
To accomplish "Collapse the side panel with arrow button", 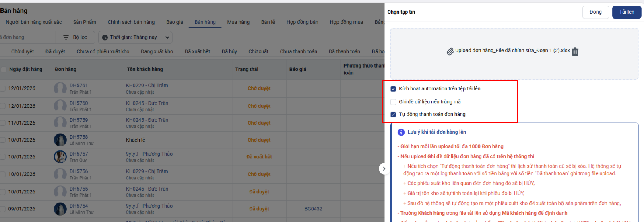I will coord(384,169).
